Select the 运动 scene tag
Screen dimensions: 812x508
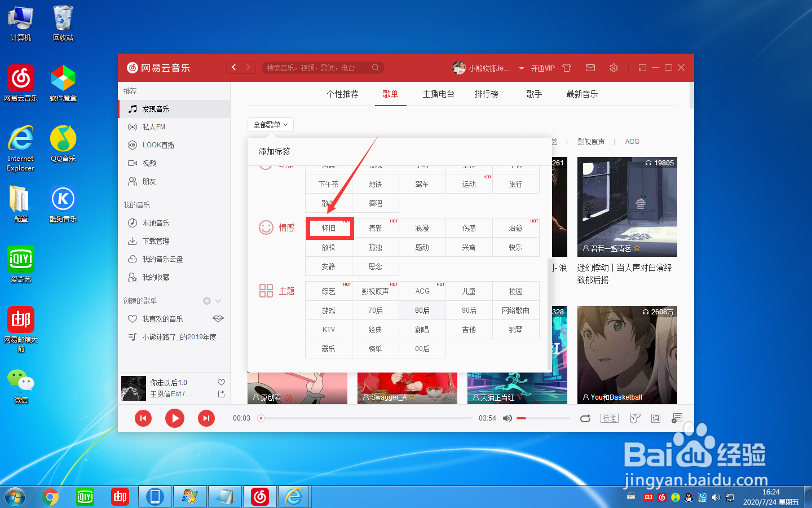tap(469, 184)
